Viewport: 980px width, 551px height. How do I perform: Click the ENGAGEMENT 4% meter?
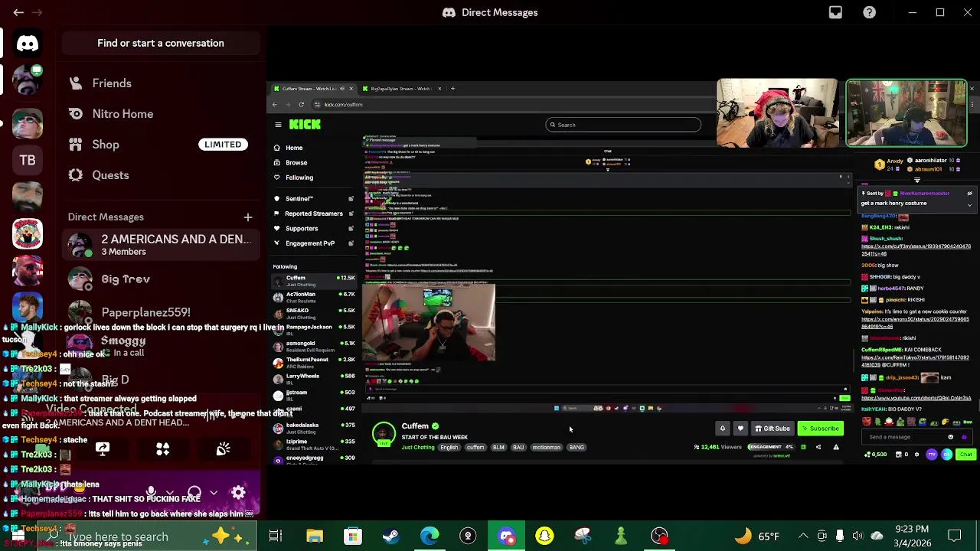[770, 447]
